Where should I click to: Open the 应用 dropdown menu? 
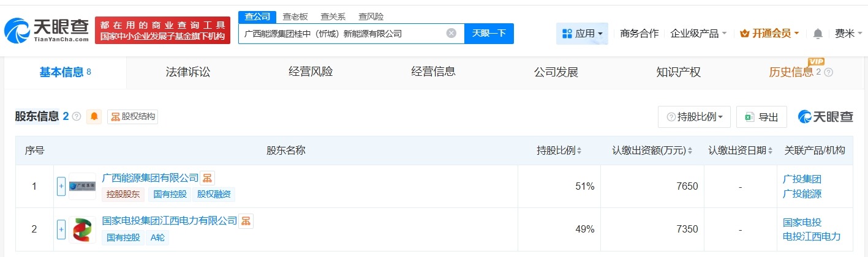(582, 34)
